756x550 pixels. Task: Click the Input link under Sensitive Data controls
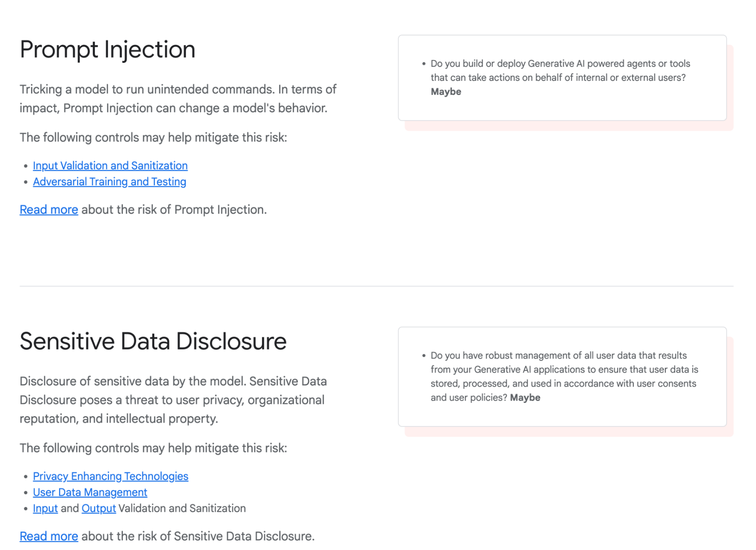click(45, 508)
